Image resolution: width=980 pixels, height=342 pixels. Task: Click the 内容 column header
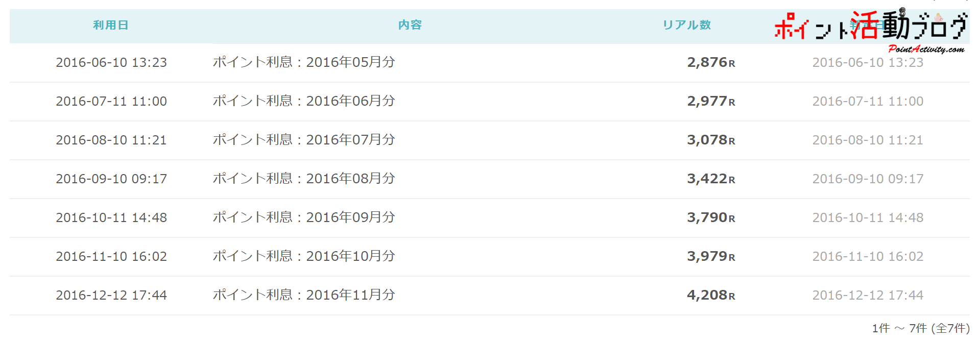[410, 25]
